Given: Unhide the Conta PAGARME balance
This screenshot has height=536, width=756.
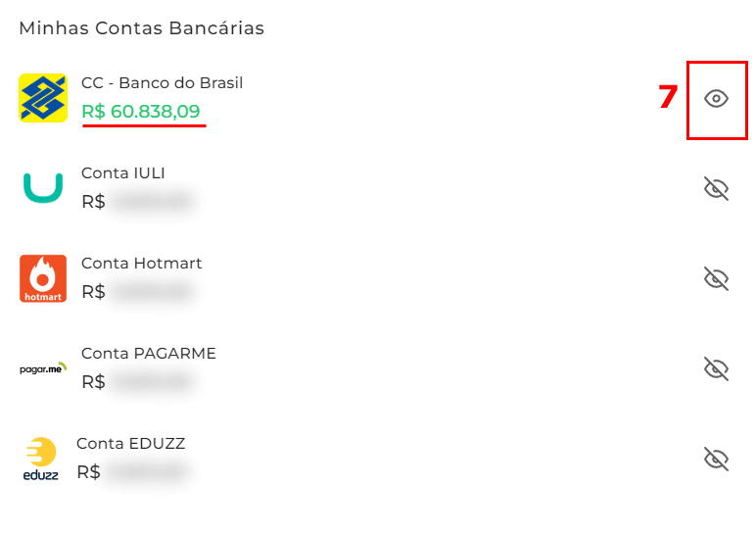Looking at the screenshot, I should coord(717,369).
